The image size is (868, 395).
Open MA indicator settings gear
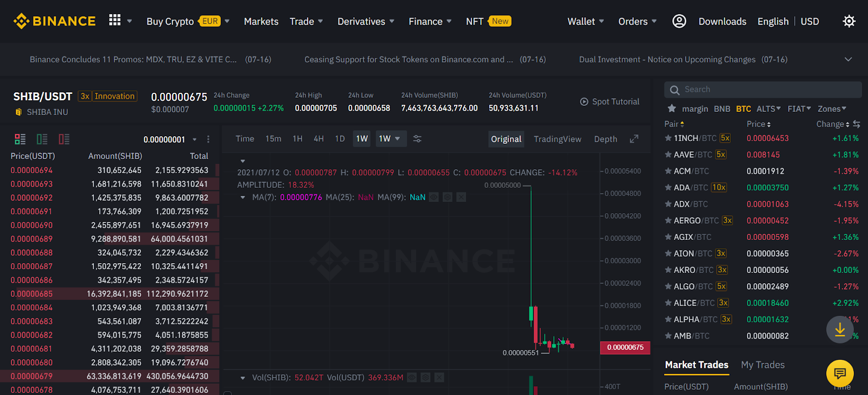(x=448, y=197)
